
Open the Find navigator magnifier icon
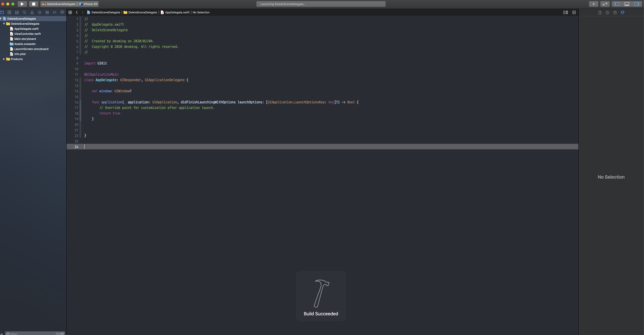tap(24, 12)
